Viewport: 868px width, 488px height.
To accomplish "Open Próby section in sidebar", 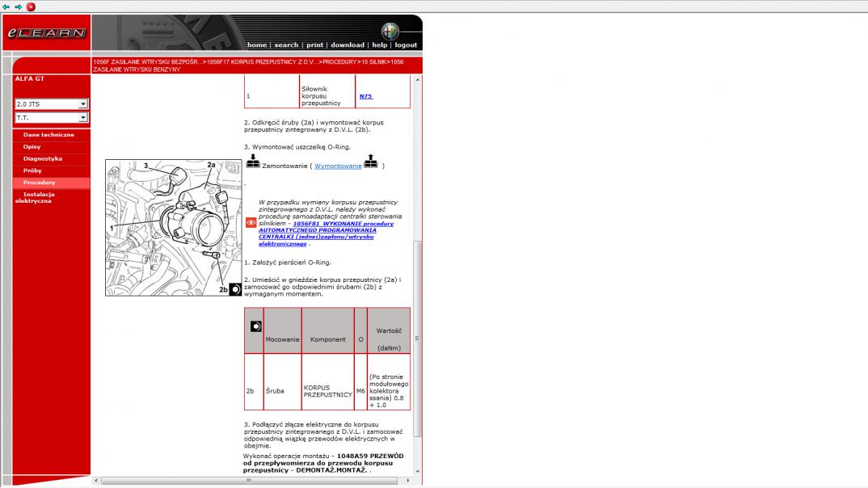I will click(x=32, y=170).
